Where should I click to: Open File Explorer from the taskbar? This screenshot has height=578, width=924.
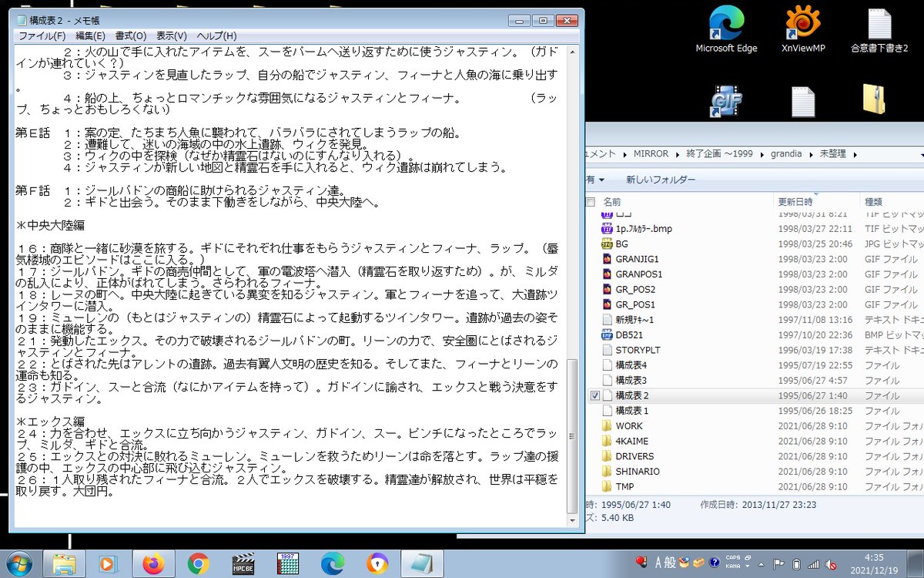coord(64,564)
